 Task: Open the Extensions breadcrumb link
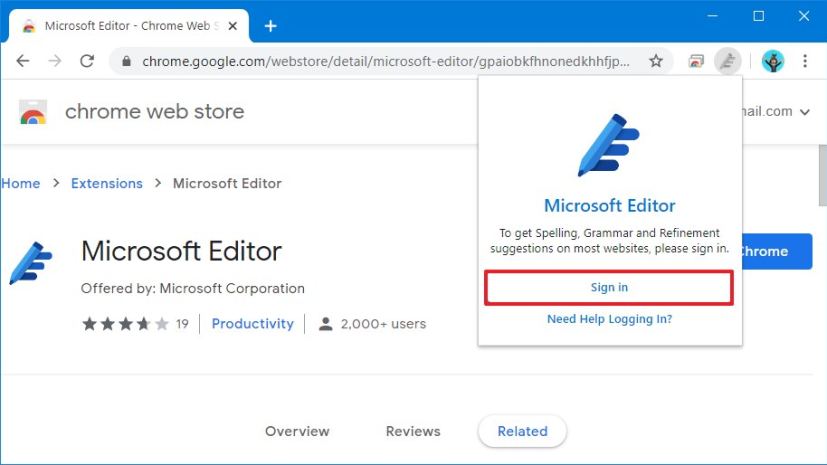click(x=107, y=183)
